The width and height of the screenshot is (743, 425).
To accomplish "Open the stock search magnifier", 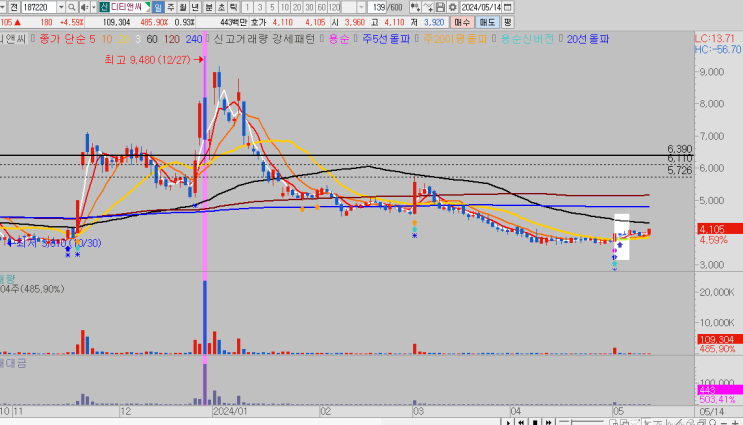I will (72, 7).
